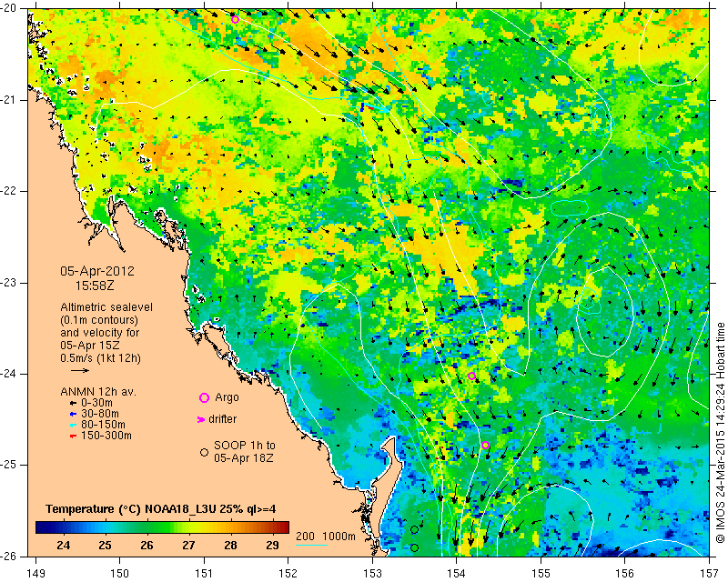Click the '05-Apr 15Z' text line
Viewport: 728px width, 582px height.
click(x=90, y=346)
